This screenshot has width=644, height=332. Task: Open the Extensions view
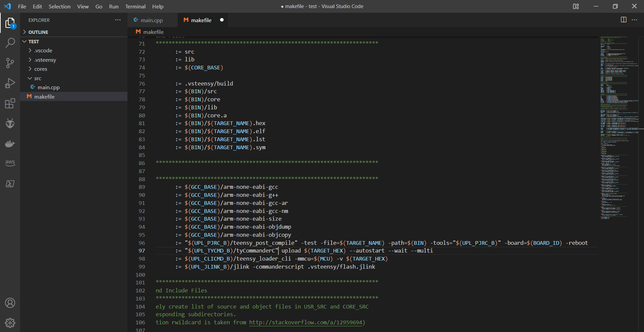tap(10, 103)
